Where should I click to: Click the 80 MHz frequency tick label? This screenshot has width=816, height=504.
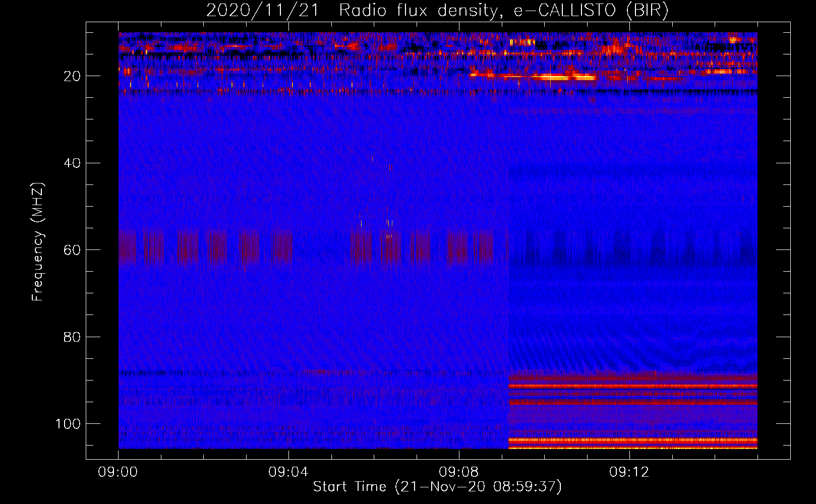(x=72, y=337)
